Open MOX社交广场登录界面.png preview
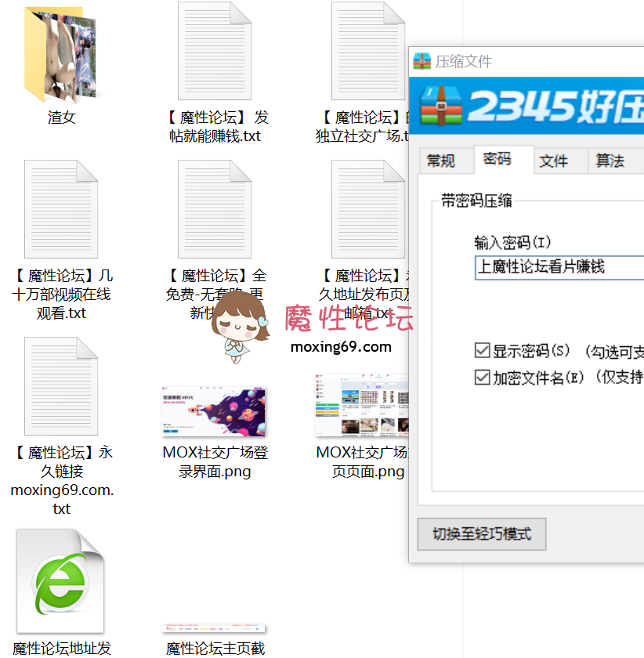Viewport: 644px width, 658px height. tap(213, 410)
